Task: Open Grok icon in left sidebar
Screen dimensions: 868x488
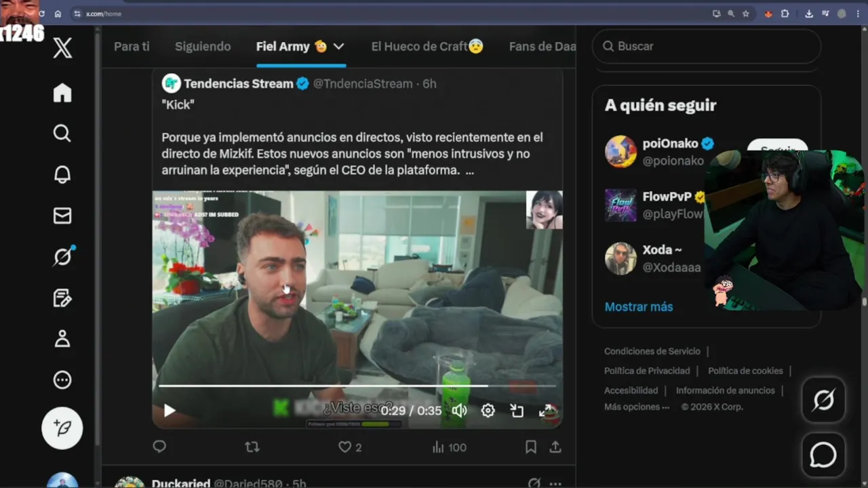Action: tap(63, 257)
